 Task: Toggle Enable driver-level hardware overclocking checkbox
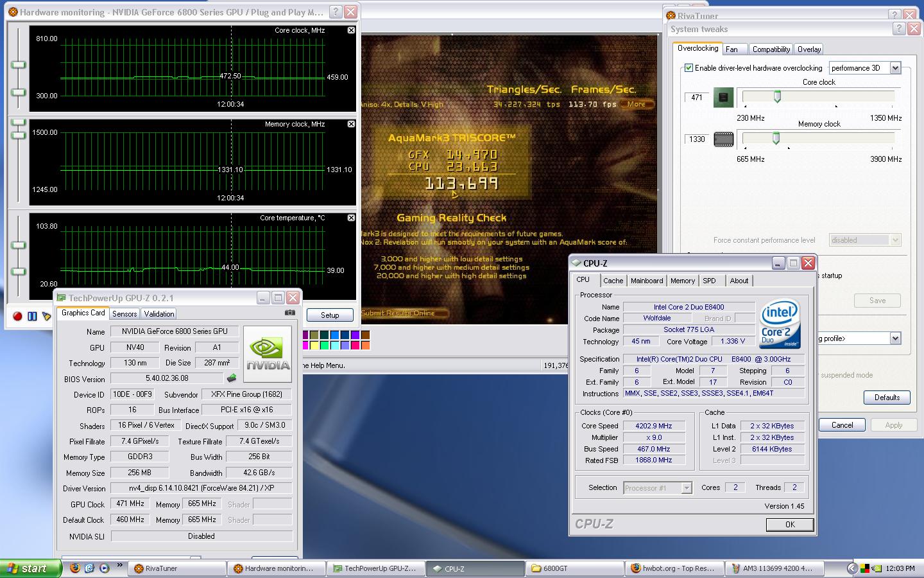689,67
